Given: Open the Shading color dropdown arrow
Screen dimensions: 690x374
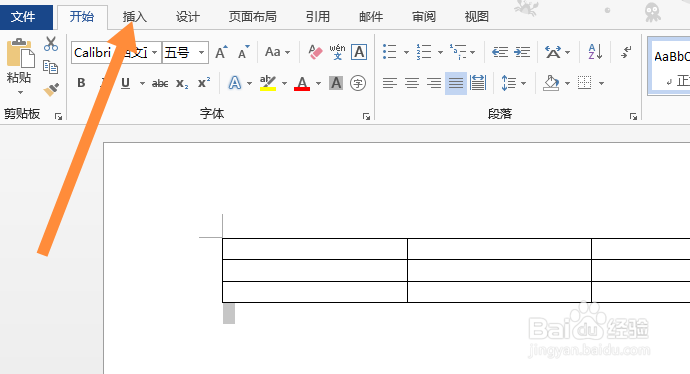Looking at the screenshot, I should click(x=567, y=83).
